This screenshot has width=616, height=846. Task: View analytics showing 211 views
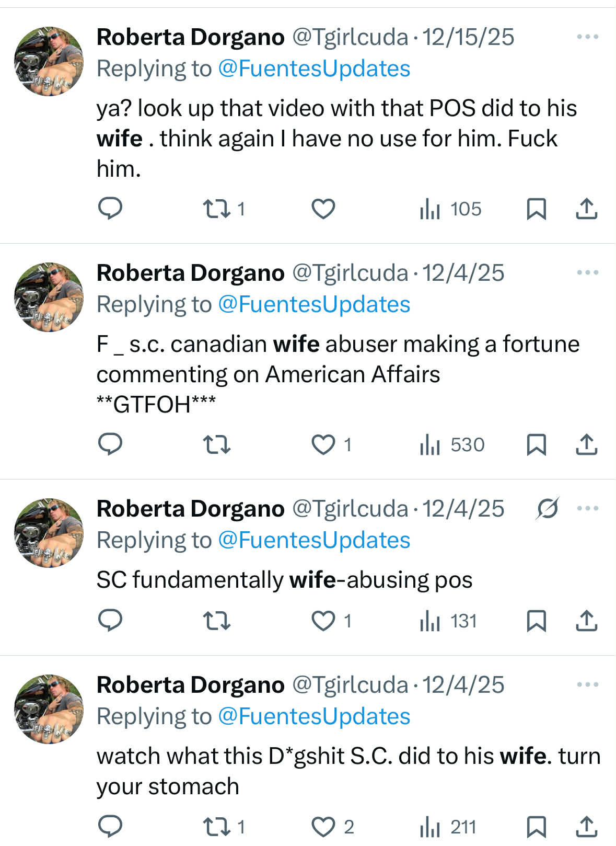[x=448, y=827]
